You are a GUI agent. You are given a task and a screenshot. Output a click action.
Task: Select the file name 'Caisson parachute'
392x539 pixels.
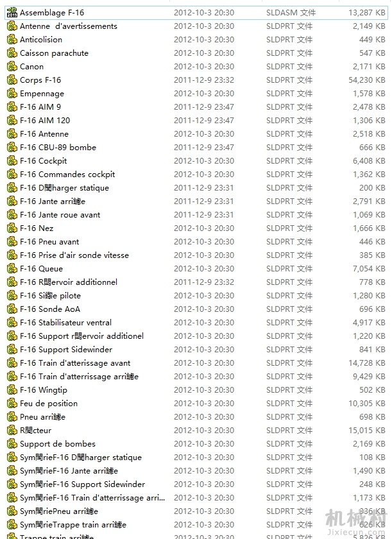(55, 53)
